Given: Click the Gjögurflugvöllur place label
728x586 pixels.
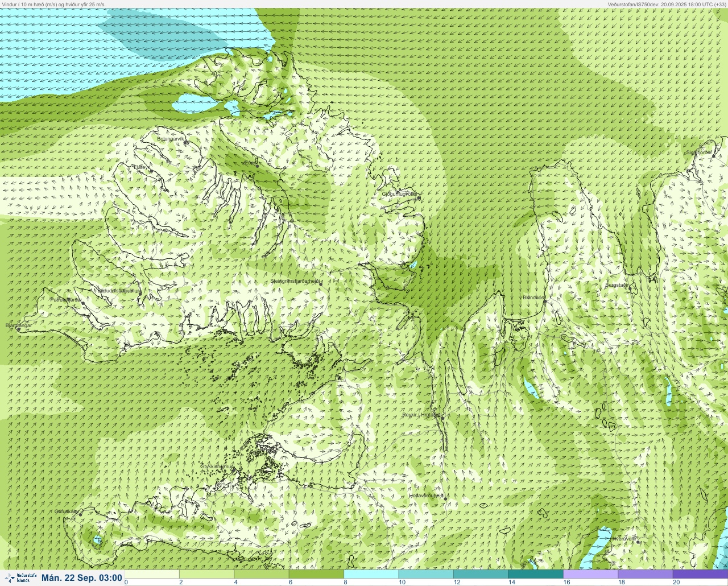Looking at the screenshot, I should (x=400, y=194).
